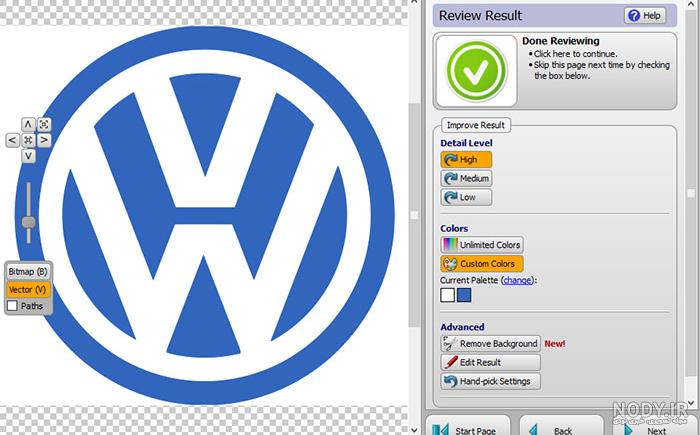
Task: Click the change palette link
Action: pos(517,280)
